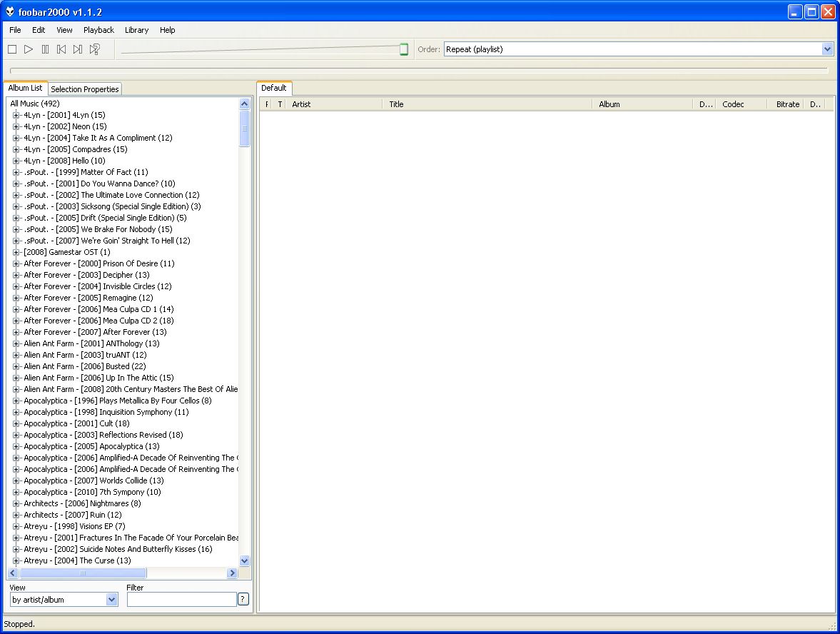
Task: Sort playlist by Album column header
Action: tap(642, 104)
